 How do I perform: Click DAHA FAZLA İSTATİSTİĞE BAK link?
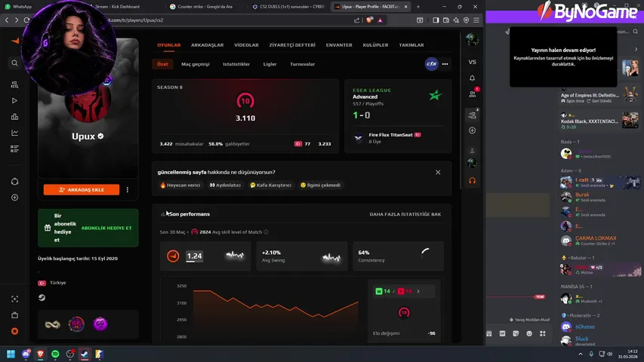pyautogui.click(x=405, y=214)
